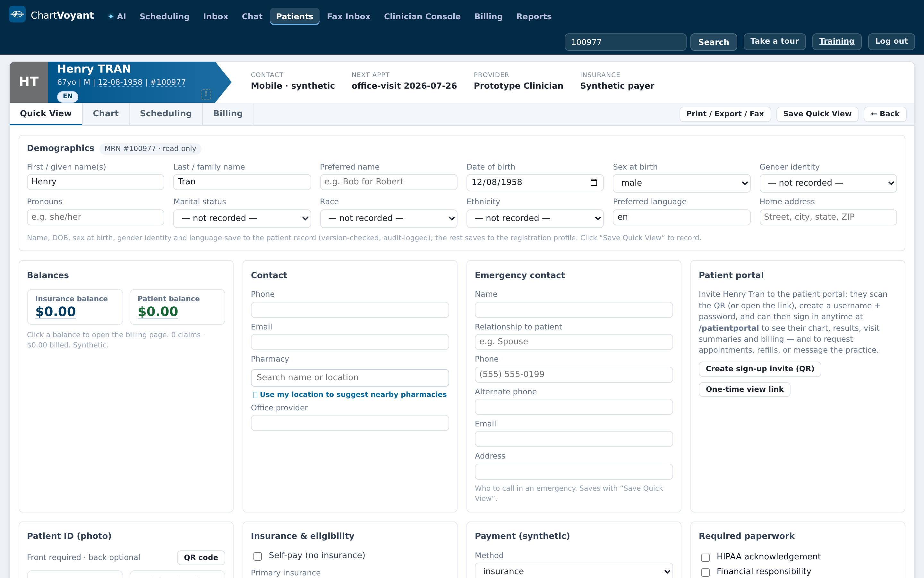924x578 pixels.
Task: Expand the Race dropdown
Action: click(x=389, y=218)
